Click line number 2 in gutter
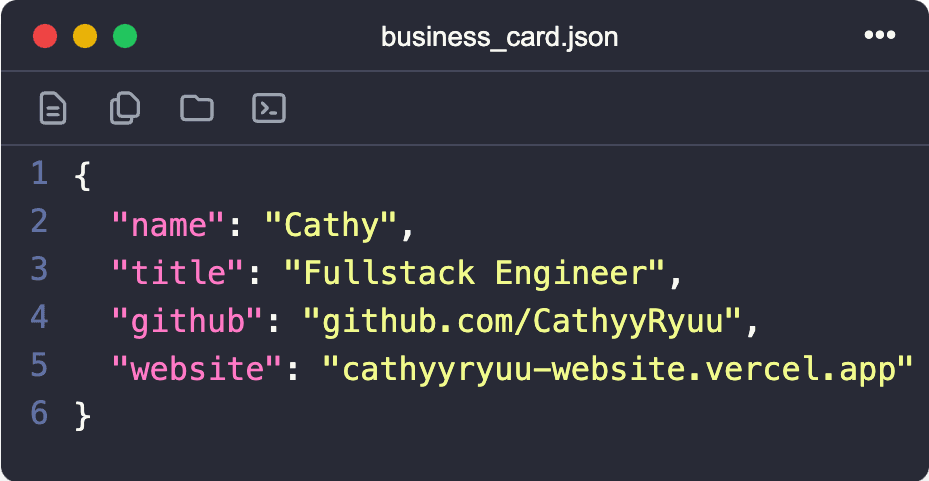 point(39,221)
